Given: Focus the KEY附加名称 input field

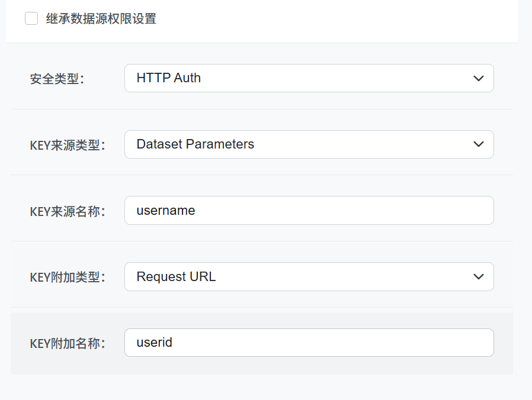Looking at the screenshot, I should [308, 343].
